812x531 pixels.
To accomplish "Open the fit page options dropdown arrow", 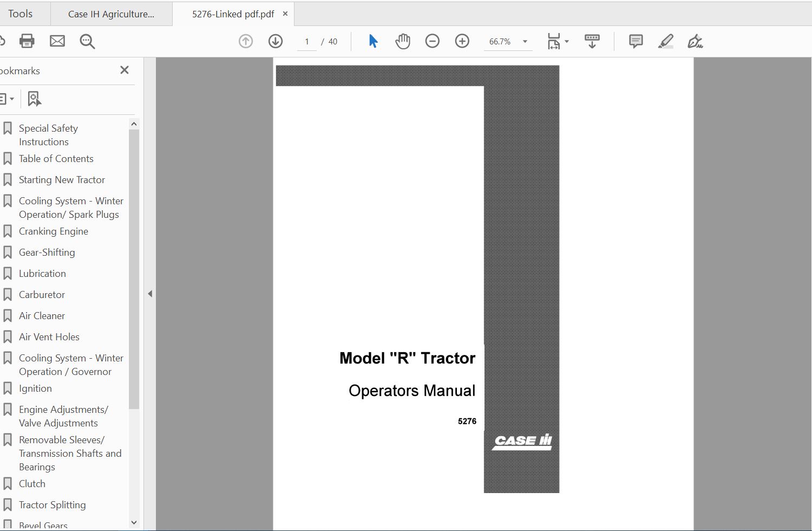I will pyautogui.click(x=567, y=41).
